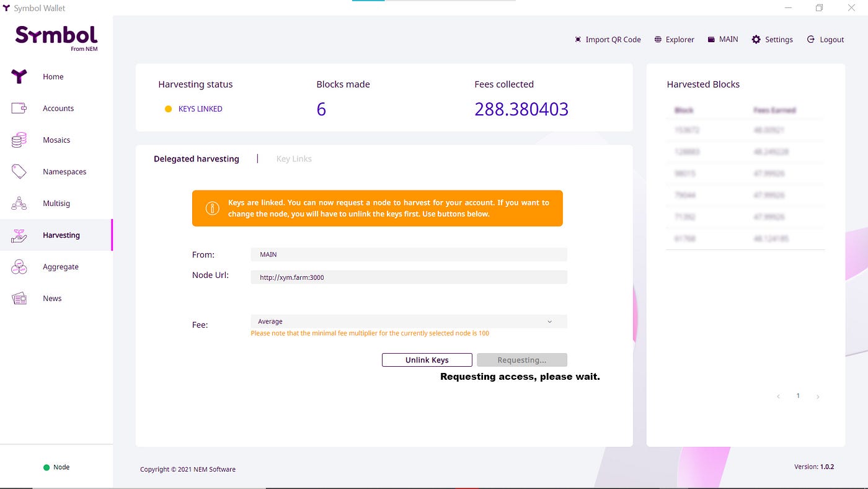Open the Fee Average combo box

pos(409,321)
